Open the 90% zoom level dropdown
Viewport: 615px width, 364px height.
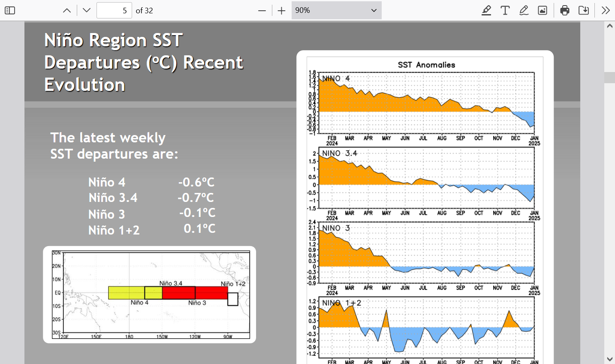tap(336, 10)
